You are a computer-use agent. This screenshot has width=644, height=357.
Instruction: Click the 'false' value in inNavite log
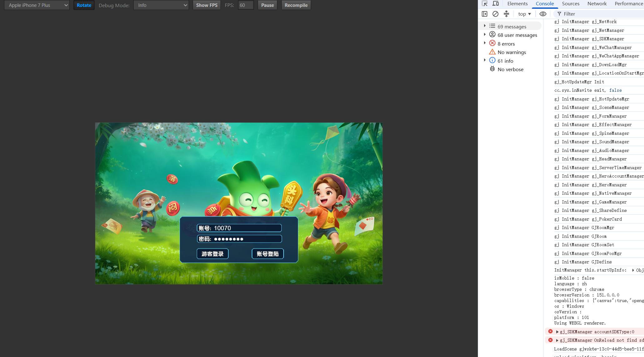[x=615, y=90]
